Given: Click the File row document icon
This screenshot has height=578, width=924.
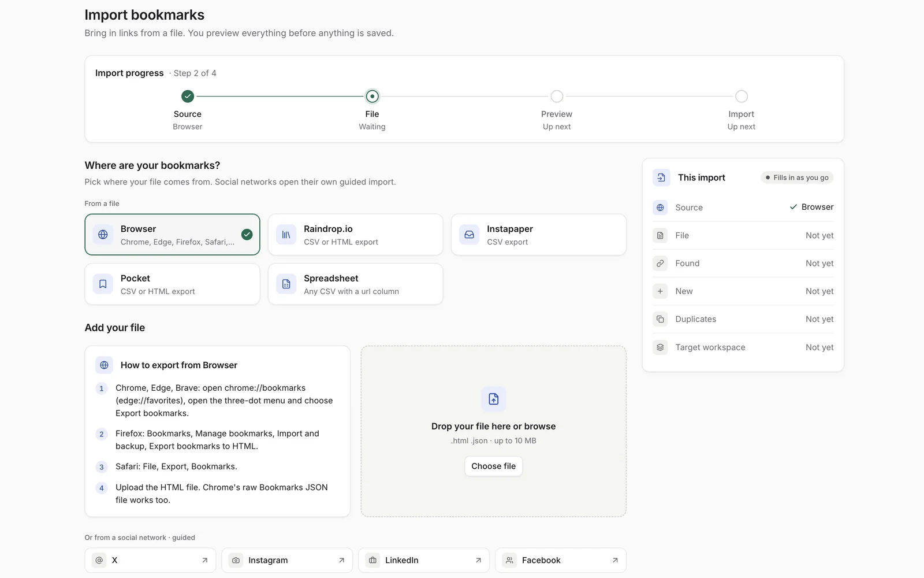Looking at the screenshot, I should (660, 235).
